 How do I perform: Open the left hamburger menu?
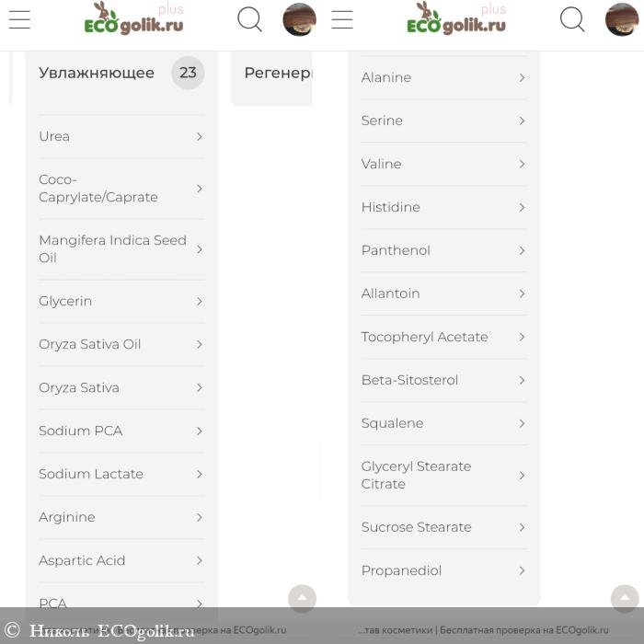coord(19,19)
